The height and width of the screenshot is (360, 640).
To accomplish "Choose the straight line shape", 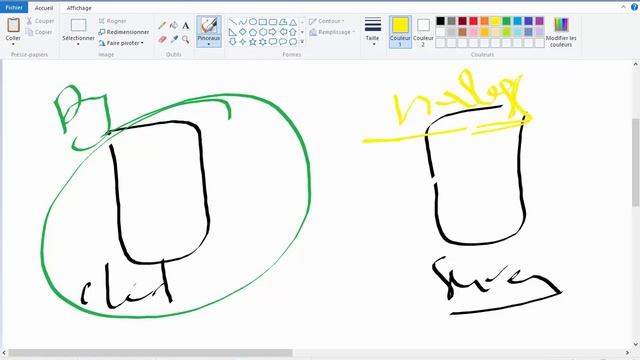I will [x=233, y=22].
